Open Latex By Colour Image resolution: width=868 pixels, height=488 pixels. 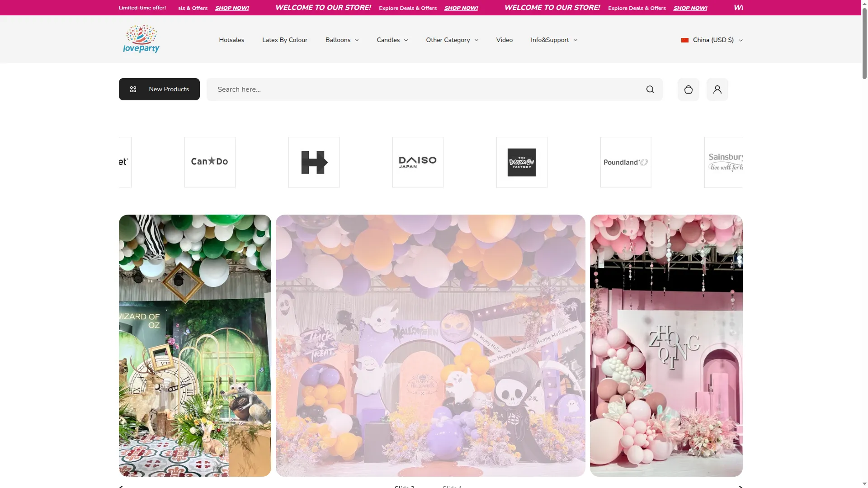tap(285, 40)
